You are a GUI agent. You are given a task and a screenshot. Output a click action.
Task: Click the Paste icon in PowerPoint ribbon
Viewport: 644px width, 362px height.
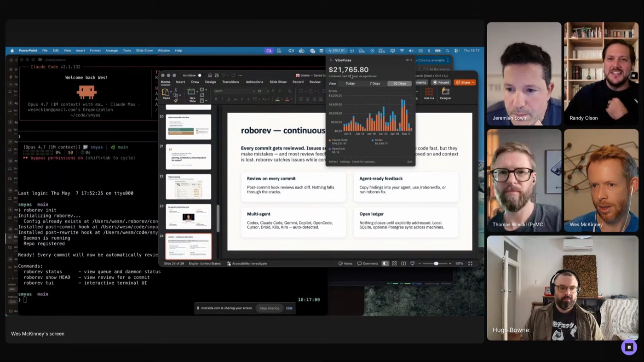166,92
